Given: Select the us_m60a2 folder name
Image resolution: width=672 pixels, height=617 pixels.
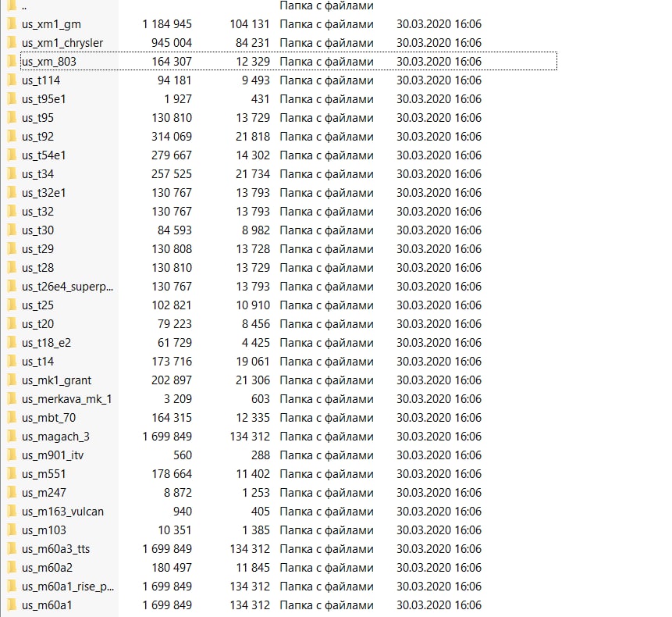Looking at the screenshot, I should coord(47,568).
